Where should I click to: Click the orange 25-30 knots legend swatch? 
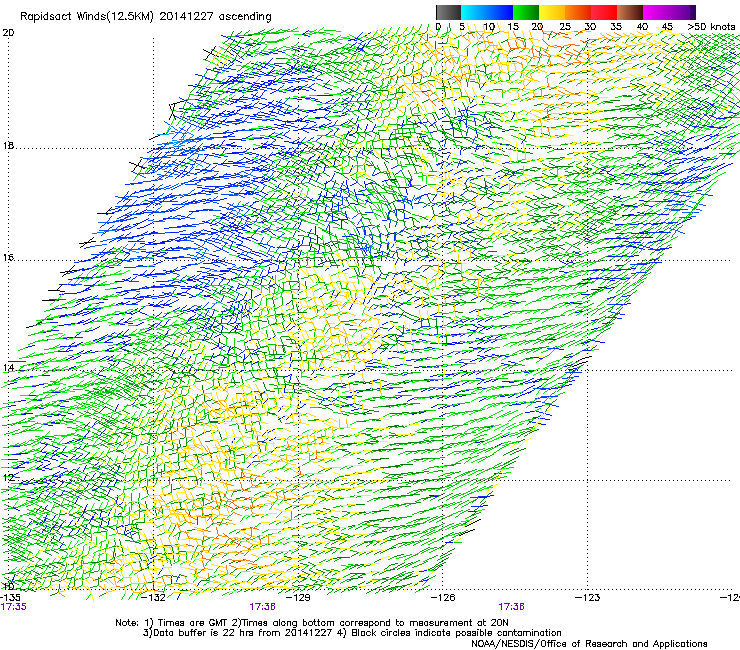point(578,12)
